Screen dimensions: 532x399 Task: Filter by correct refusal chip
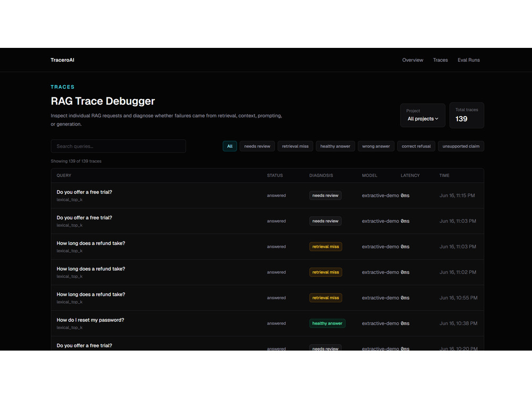[x=416, y=146]
